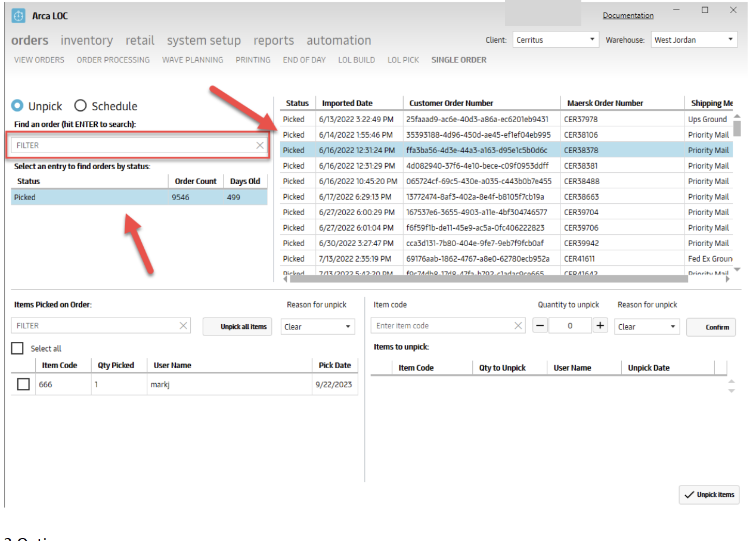
Task: Open the Client dropdown showing Cerritus
Action: (x=556, y=40)
